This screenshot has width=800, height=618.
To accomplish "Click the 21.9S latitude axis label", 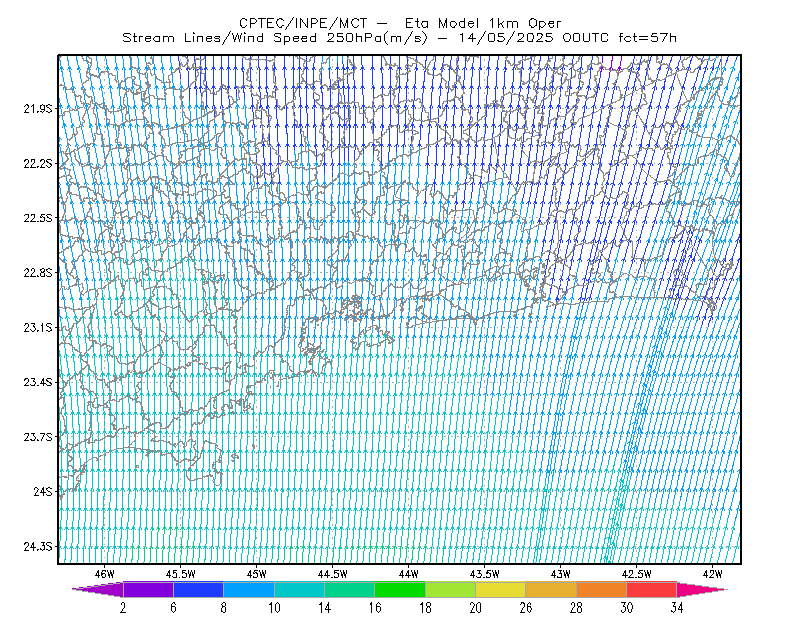I will coord(38,109).
